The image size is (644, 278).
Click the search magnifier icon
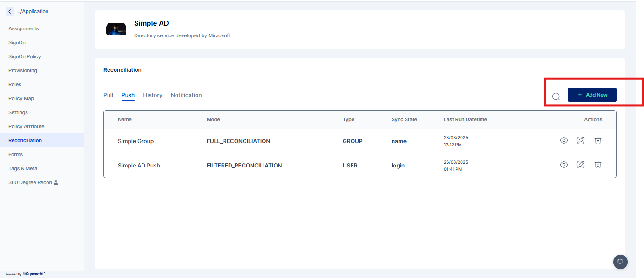pyautogui.click(x=556, y=97)
